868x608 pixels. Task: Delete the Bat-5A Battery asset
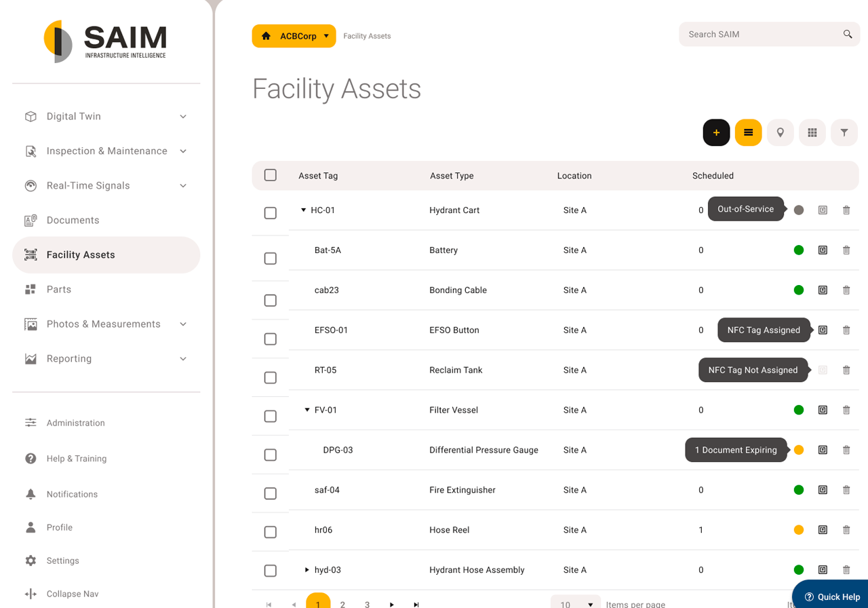(x=846, y=250)
